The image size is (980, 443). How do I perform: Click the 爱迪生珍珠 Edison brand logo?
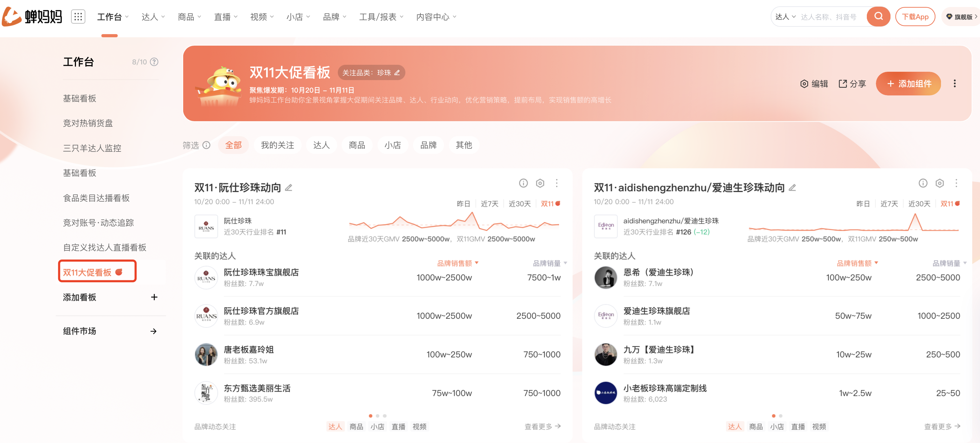pyautogui.click(x=606, y=226)
